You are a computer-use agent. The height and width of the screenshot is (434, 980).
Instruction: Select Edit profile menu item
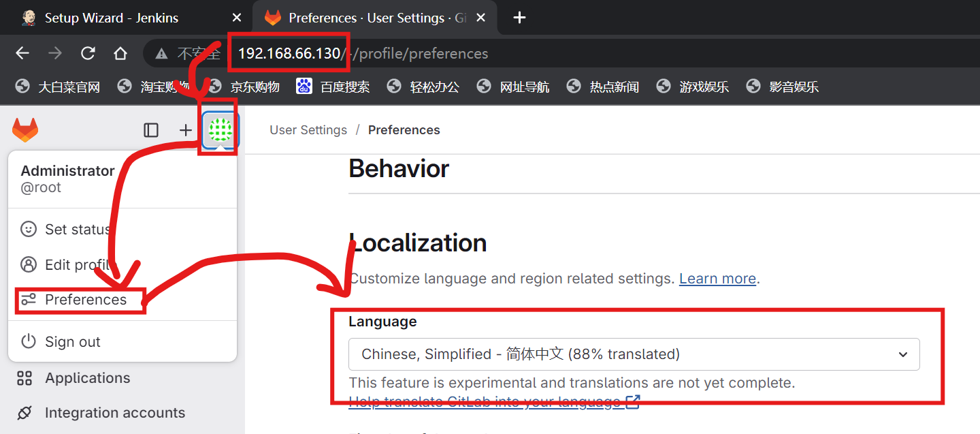(x=122, y=264)
